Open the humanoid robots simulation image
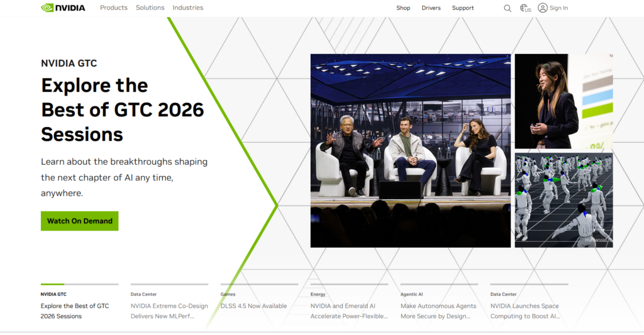 tap(564, 200)
